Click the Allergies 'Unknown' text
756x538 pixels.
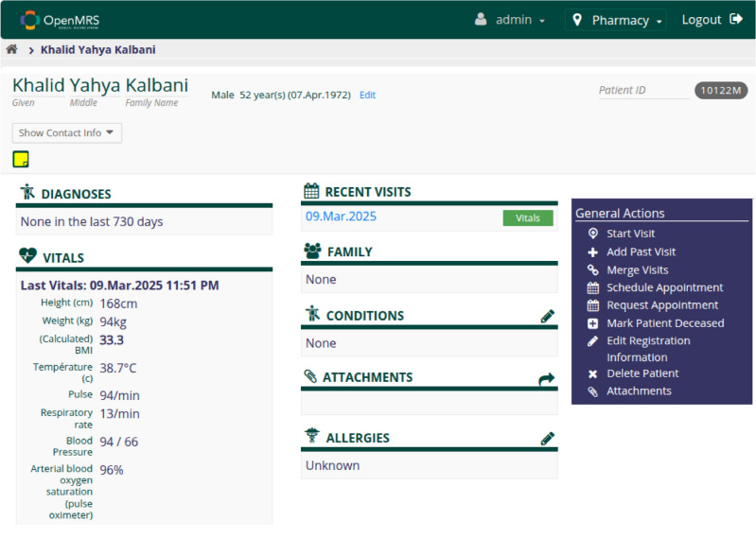(x=332, y=466)
